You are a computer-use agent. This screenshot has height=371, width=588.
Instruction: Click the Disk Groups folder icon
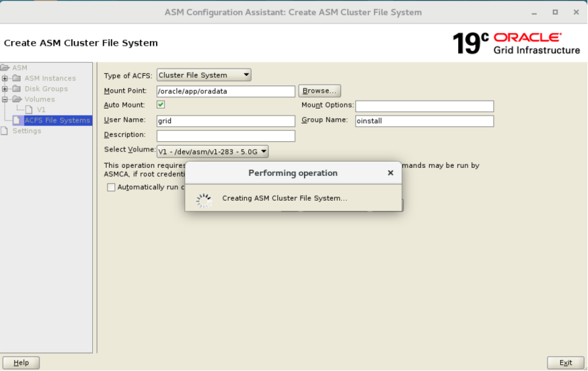pyautogui.click(x=17, y=88)
